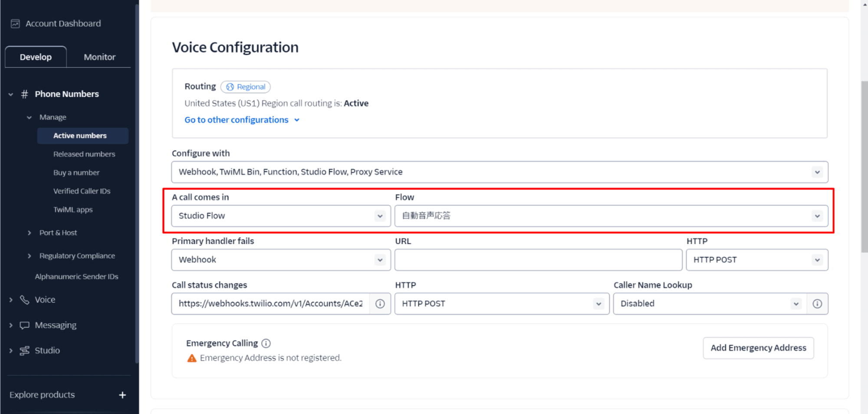The width and height of the screenshot is (868, 414).
Task: Expand the Voice menu chevron
Action: (x=11, y=300)
